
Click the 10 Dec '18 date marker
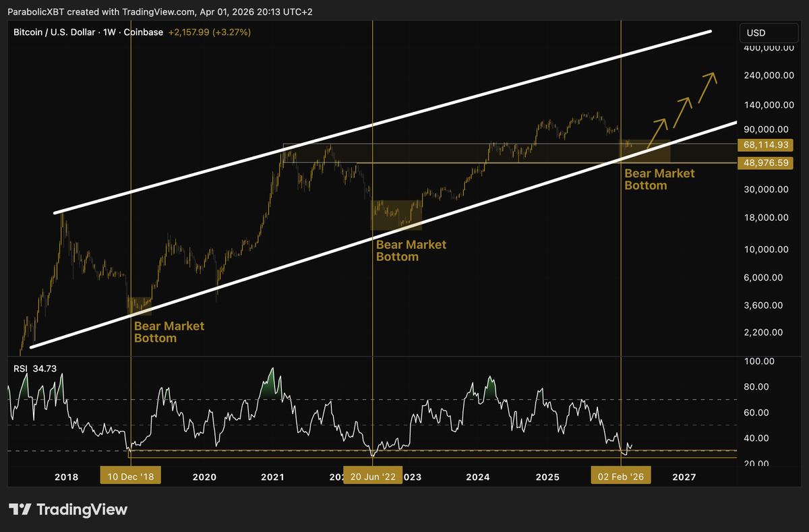click(x=130, y=475)
